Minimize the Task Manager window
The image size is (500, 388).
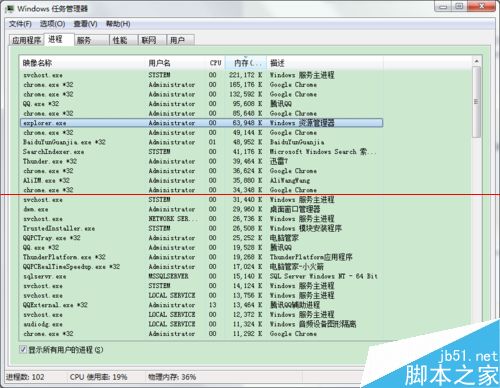coord(443,6)
